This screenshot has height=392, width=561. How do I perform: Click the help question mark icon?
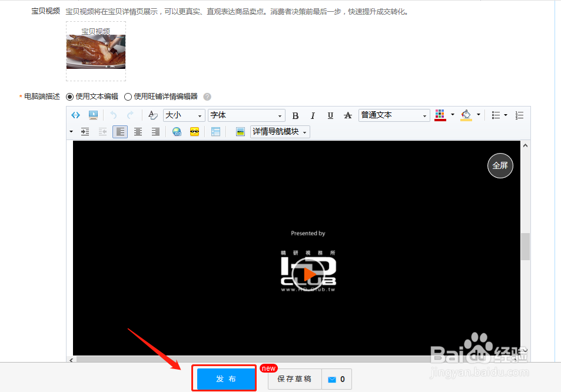click(207, 97)
